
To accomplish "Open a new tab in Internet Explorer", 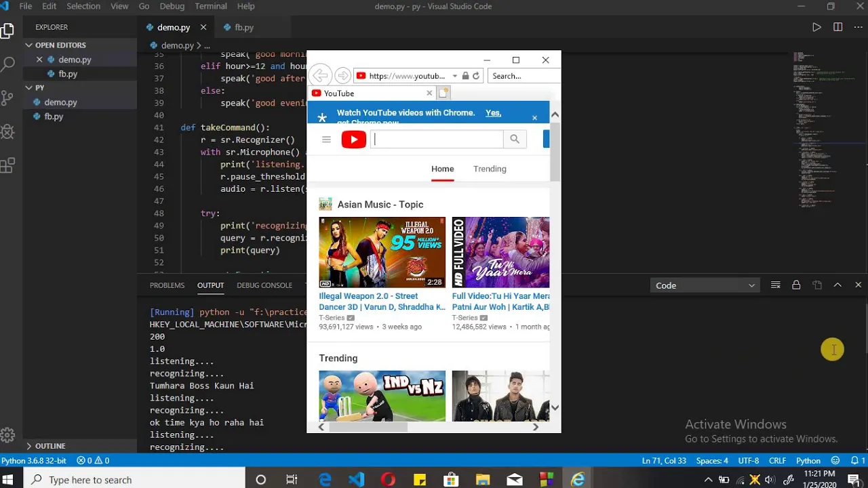I will click(x=443, y=93).
